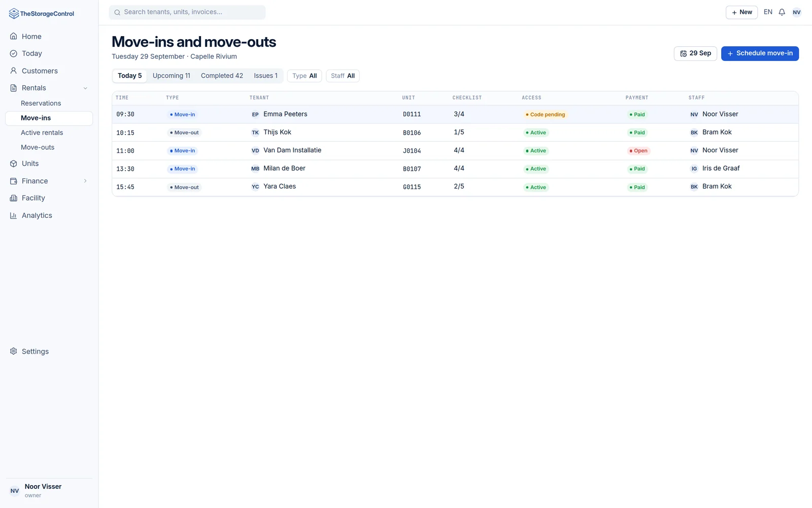Image resolution: width=812 pixels, height=508 pixels.
Task: Select Move-ins in the sidebar
Action: click(49, 118)
